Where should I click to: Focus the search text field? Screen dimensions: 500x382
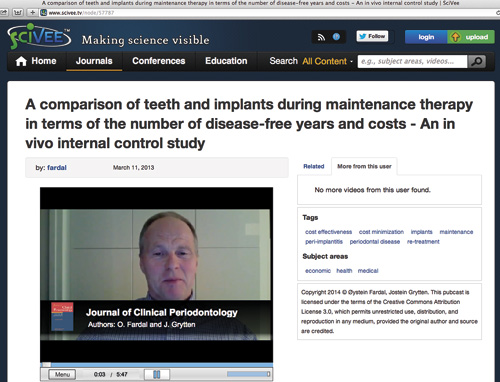coord(412,61)
